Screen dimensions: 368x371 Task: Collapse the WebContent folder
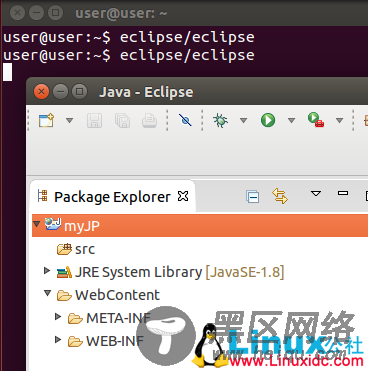(x=48, y=293)
